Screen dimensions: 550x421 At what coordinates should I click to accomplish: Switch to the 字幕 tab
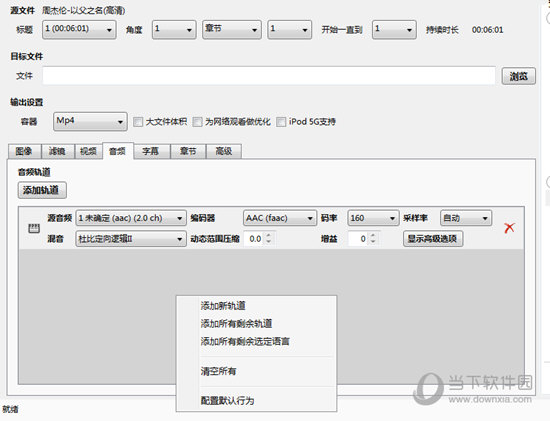(x=151, y=151)
